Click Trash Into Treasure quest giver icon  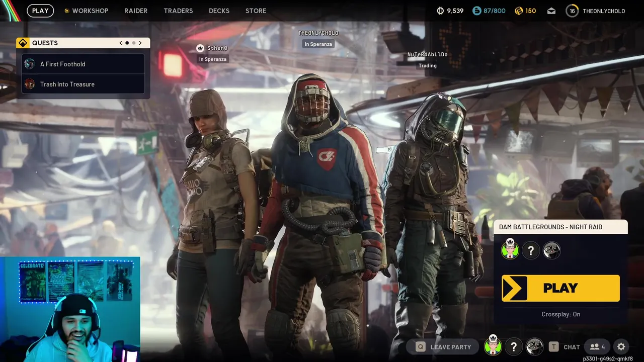click(x=30, y=84)
